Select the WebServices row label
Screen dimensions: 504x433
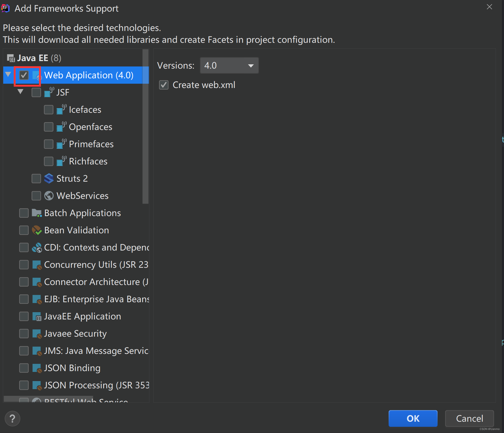(x=83, y=196)
